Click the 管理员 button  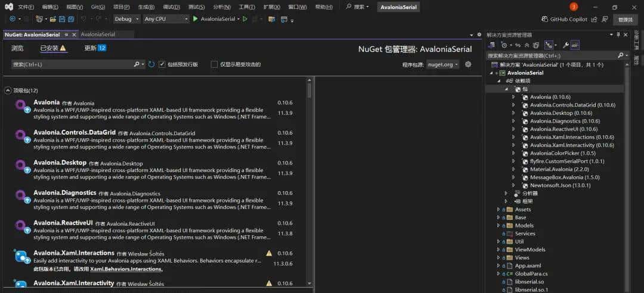[x=625, y=19]
